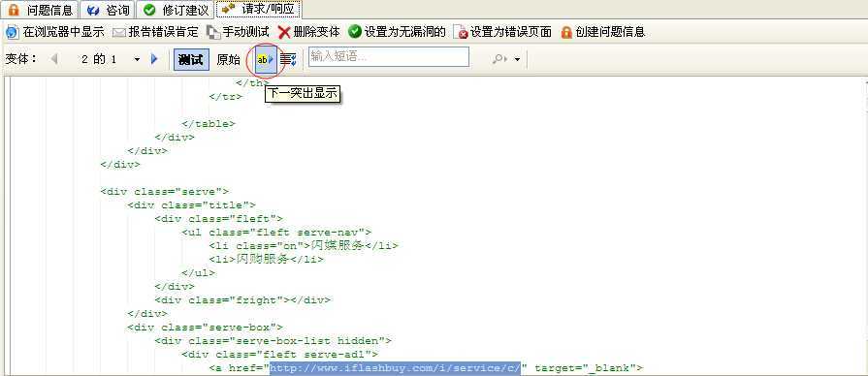Screen dimensions: 868x376
Task: Click 设置为无漏洞的 button
Action: pyautogui.click(x=397, y=32)
